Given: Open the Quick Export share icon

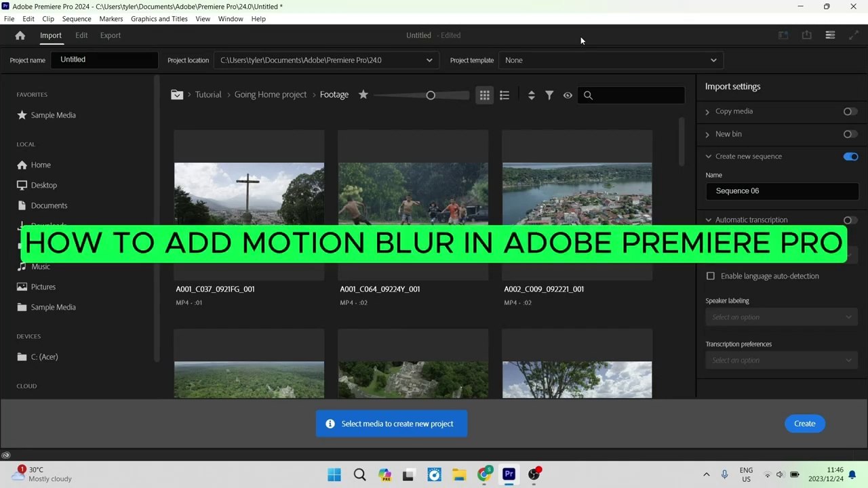Looking at the screenshot, I should point(806,35).
